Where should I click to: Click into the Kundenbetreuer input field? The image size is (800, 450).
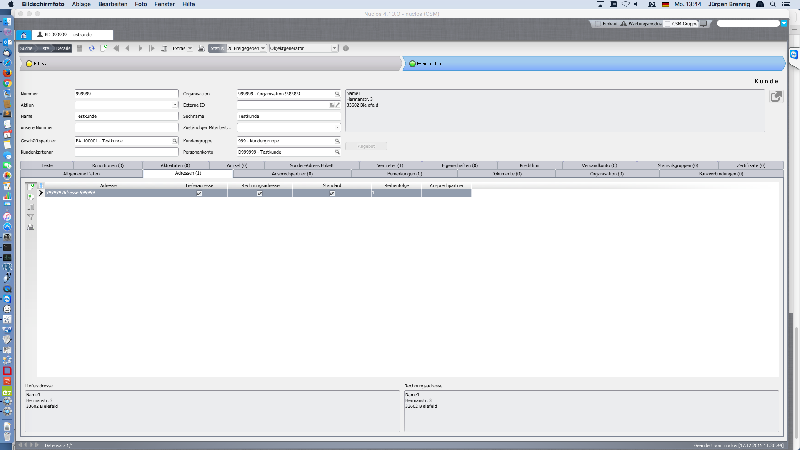[x=127, y=152]
